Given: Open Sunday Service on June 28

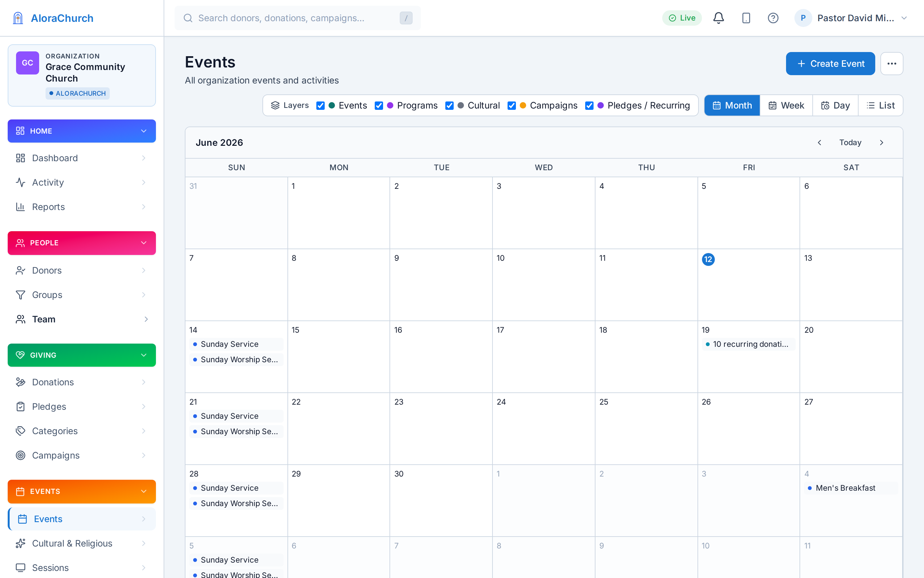Looking at the screenshot, I should 236,488.
